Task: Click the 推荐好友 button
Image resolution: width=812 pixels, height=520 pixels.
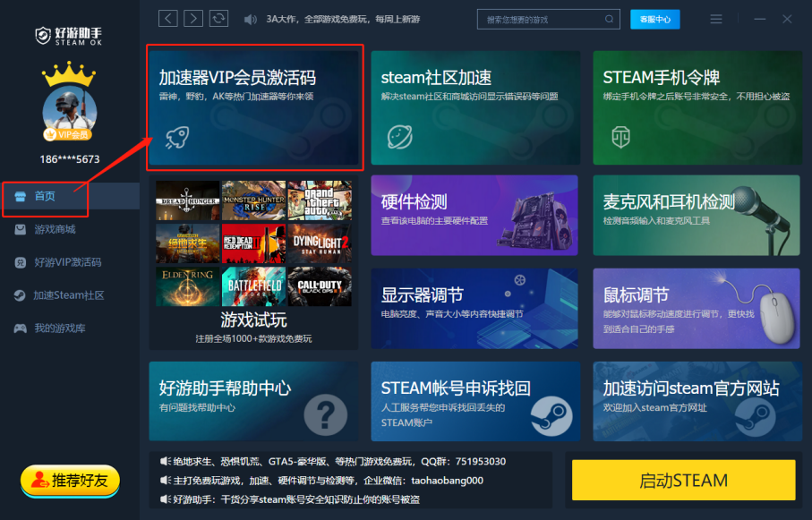Action: pos(70,481)
